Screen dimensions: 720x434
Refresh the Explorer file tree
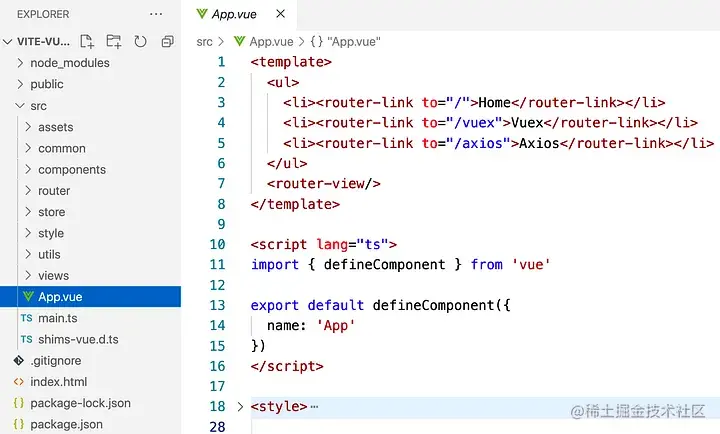click(141, 41)
